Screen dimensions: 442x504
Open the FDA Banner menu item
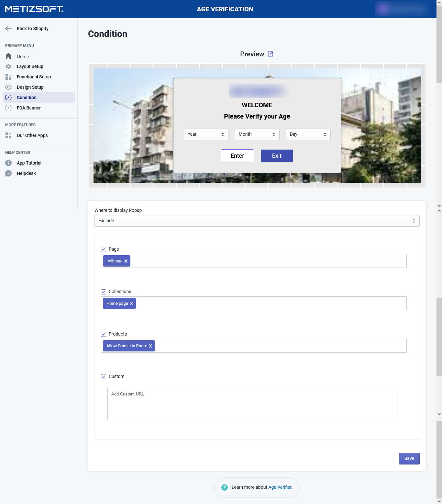click(x=29, y=108)
